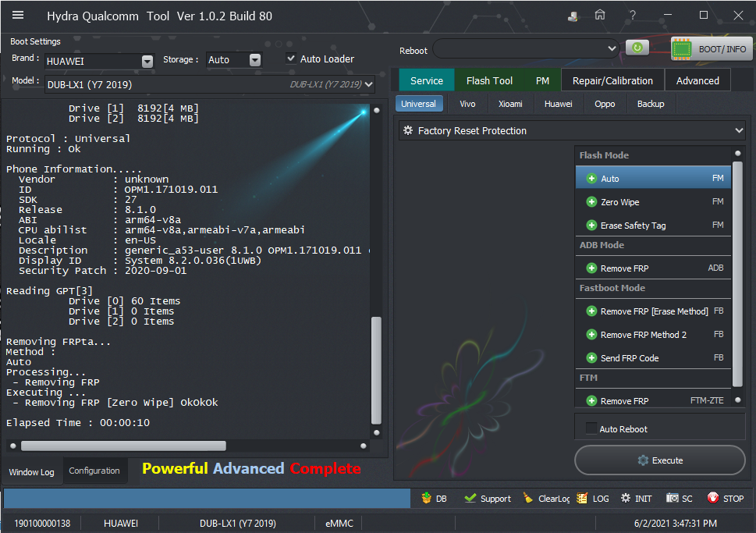Select the Oppo sub-tab
Image resolution: width=756 pixels, height=533 pixels.
[605, 104]
